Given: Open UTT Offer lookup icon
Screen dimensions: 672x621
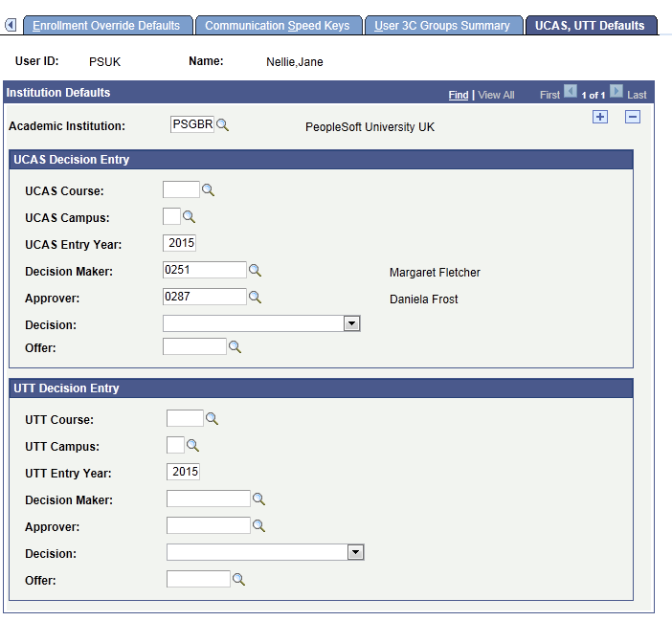Looking at the screenshot, I should tap(238, 580).
